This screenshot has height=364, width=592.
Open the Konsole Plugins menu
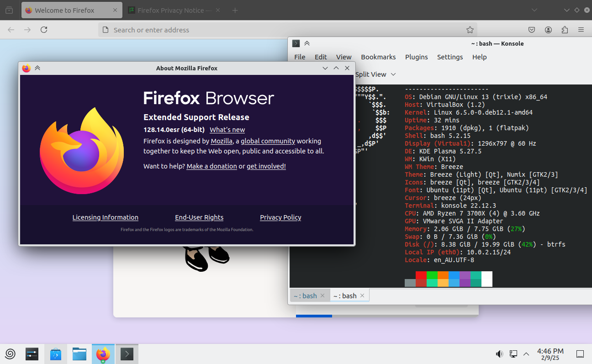(417, 57)
